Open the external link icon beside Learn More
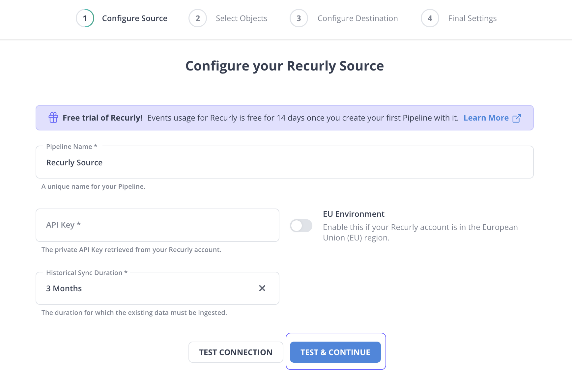Screen dimensions: 572x392 (x=517, y=118)
